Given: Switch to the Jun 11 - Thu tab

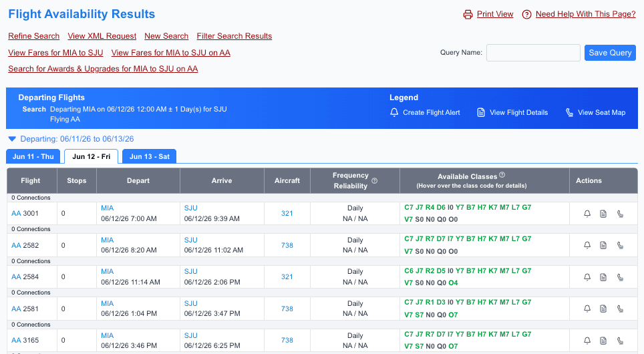Looking at the screenshot, I should pyautogui.click(x=33, y=156).
